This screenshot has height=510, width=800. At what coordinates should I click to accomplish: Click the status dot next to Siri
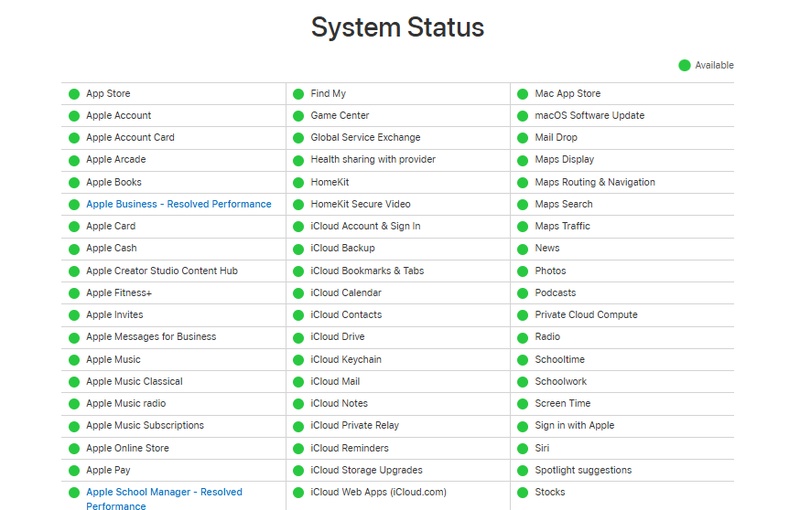522,449
